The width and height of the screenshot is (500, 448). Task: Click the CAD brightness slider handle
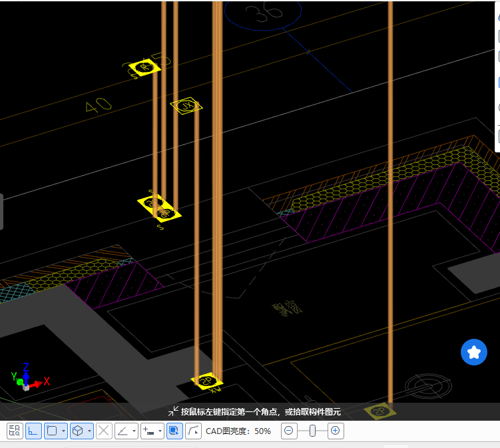[x=312, y=431]
